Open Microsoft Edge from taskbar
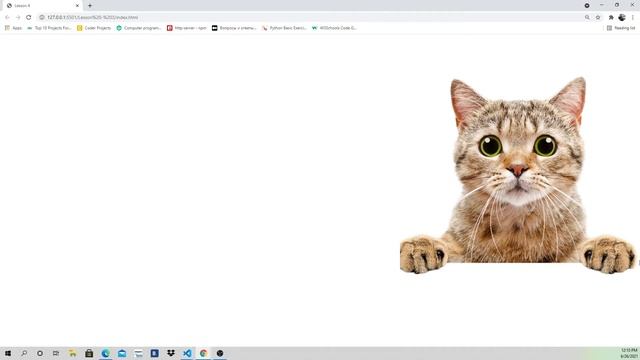Screen dimensions: 640x360 105,353
